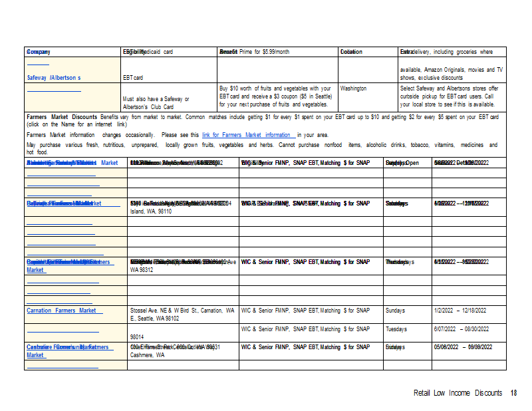Click 'available, Amazon Originals, movies and TV shows' text
532x411 pixels.
click(x=452, y=74)
